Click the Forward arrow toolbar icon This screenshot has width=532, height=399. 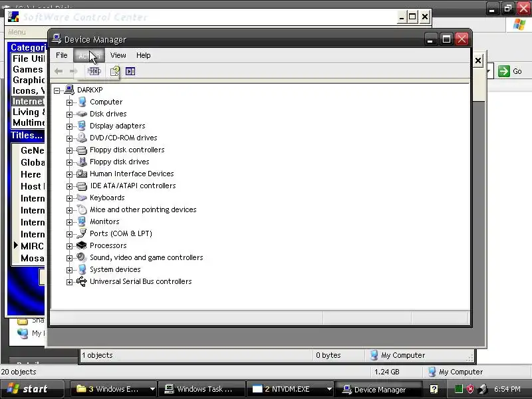pos(73,71)
